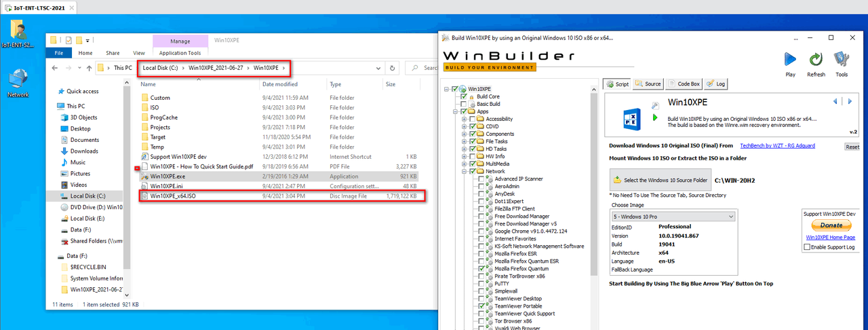868x330 pixels.
Task: Click the Custom folder icon in the file list
Action: [x=144, y=98]
